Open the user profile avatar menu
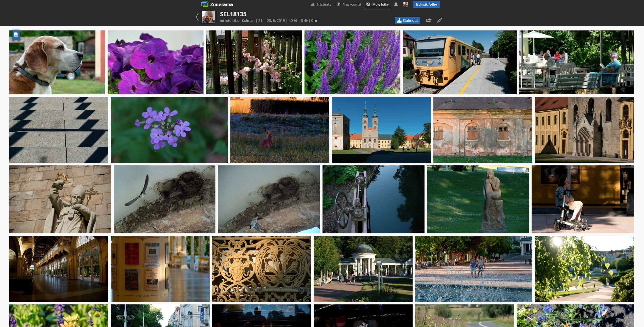The width and height of the screenshot is (644, 327). tap(405, 4)
